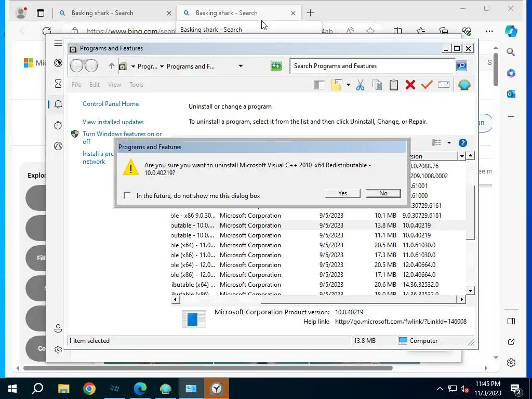Open Folder Options toolbar icon

pyautogui.click(x=337, y=85)
